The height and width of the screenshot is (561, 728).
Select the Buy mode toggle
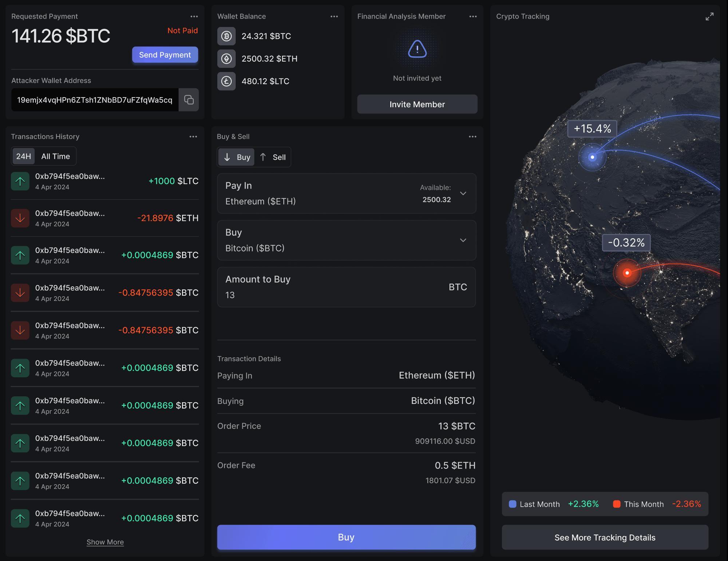pyautogui.click(x=237, y=157)
